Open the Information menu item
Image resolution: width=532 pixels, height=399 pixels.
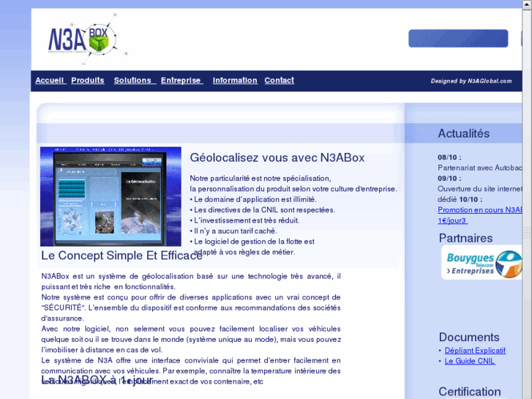coord(235,81)
